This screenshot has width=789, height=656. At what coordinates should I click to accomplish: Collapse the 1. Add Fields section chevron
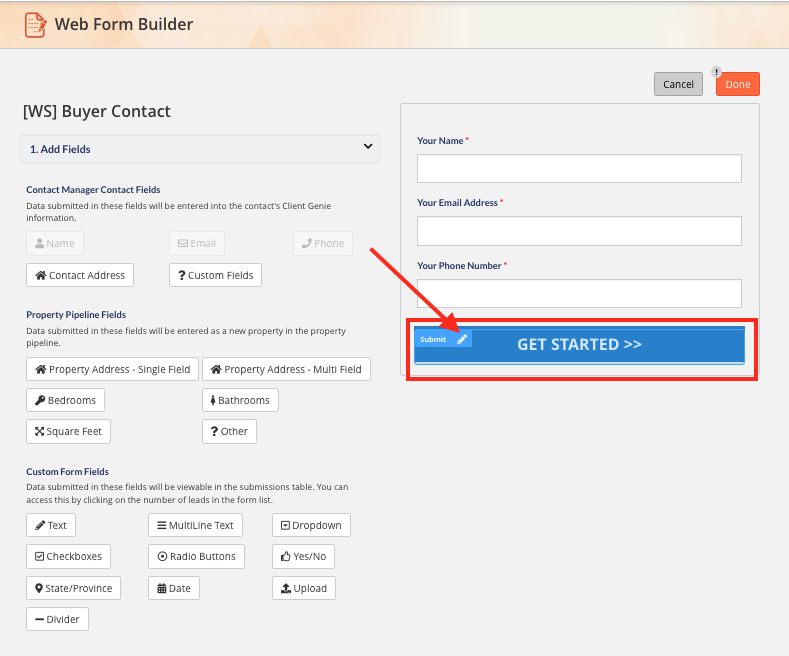368,146
